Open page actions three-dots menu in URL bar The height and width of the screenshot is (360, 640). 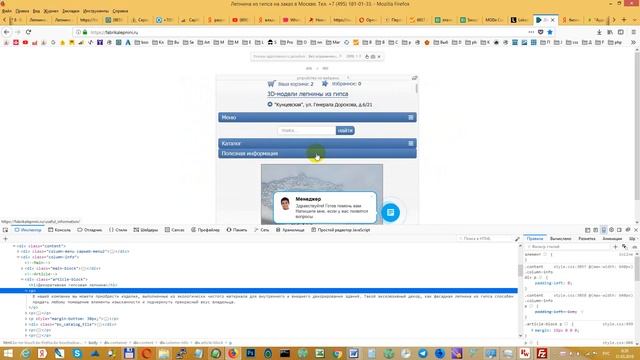pyautogui.click(x=531, y=32)
